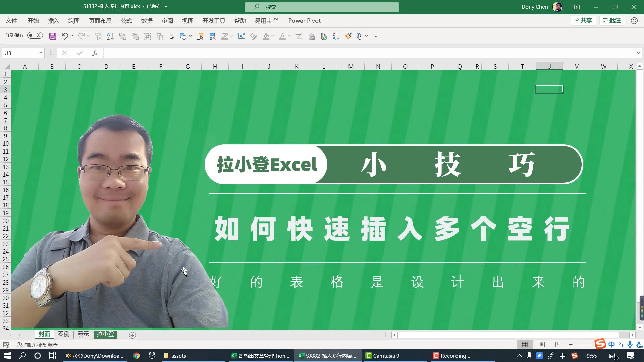
Task: Expand the formula bar
Action: (x=638, y=53)
